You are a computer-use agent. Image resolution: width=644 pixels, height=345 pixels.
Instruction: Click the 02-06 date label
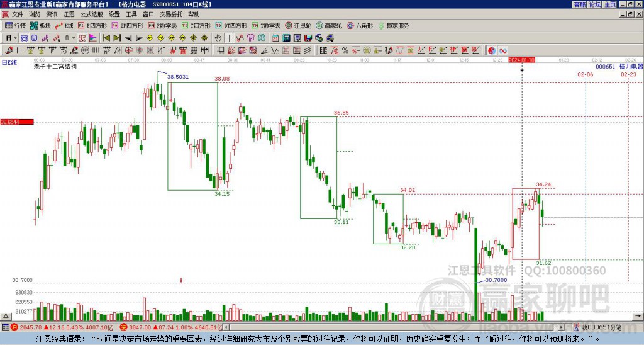point(586,74)
